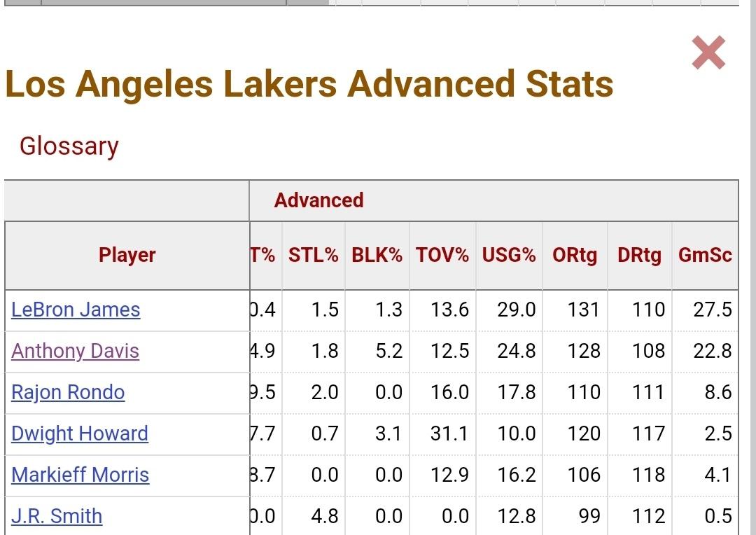Screen dimensions: 756x535
Task: Close the Advanced Stats popup
Action: (708, 53)
